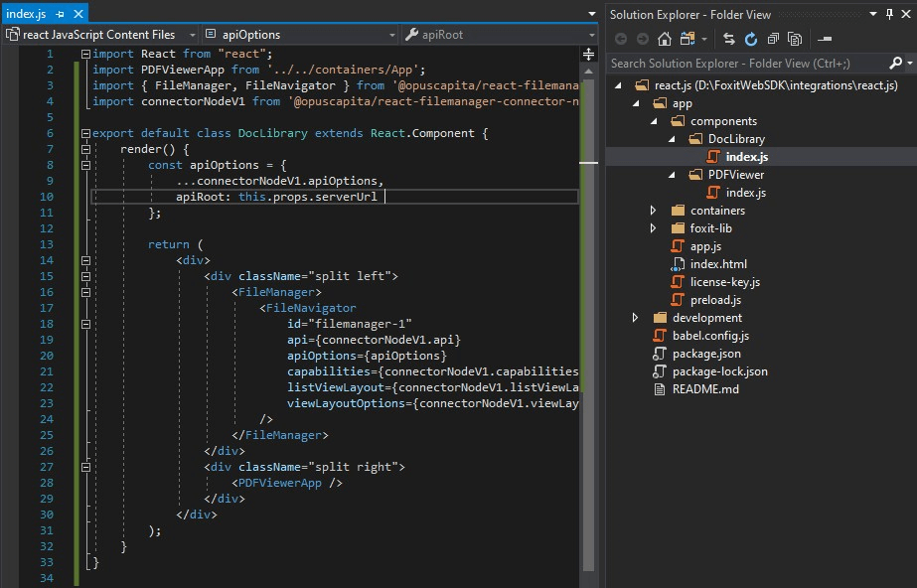Collapse the split left div outline
917x588 pixels.
(85, 276)
